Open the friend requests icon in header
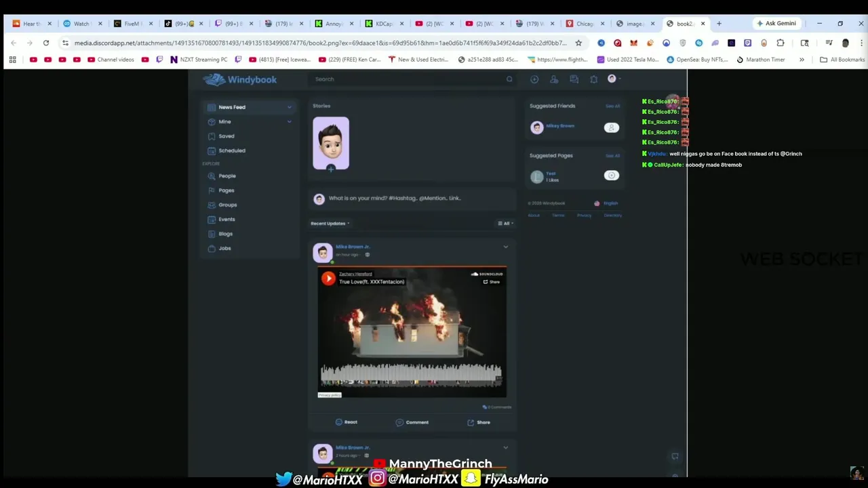This screenshot has width=868, height=488. pos(554,79)
